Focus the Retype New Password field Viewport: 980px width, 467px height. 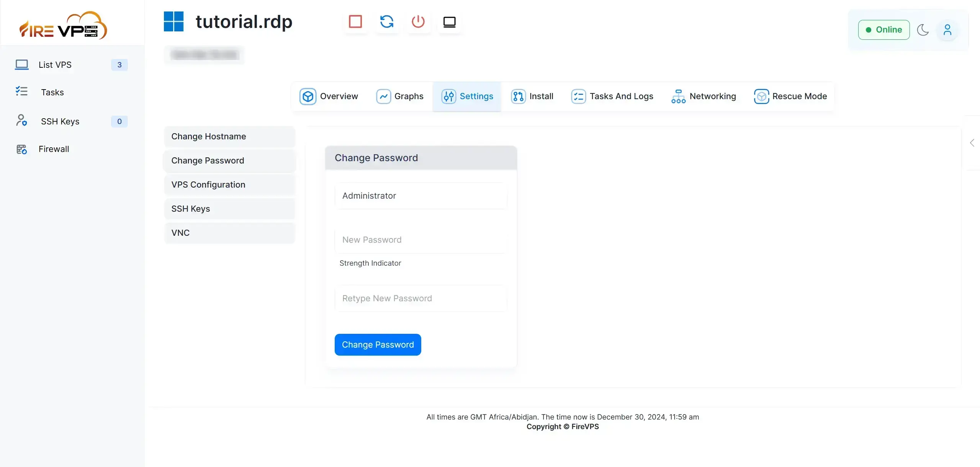point(420,298)
